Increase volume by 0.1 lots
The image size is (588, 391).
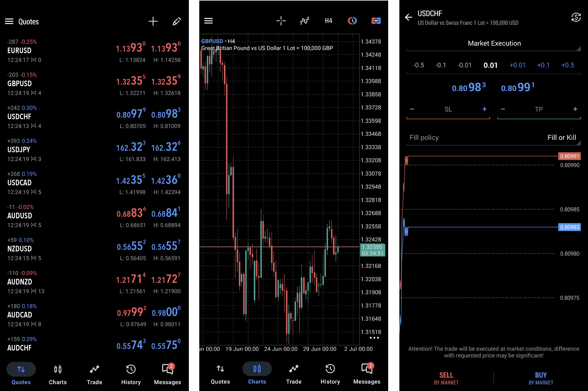(543, 65)
